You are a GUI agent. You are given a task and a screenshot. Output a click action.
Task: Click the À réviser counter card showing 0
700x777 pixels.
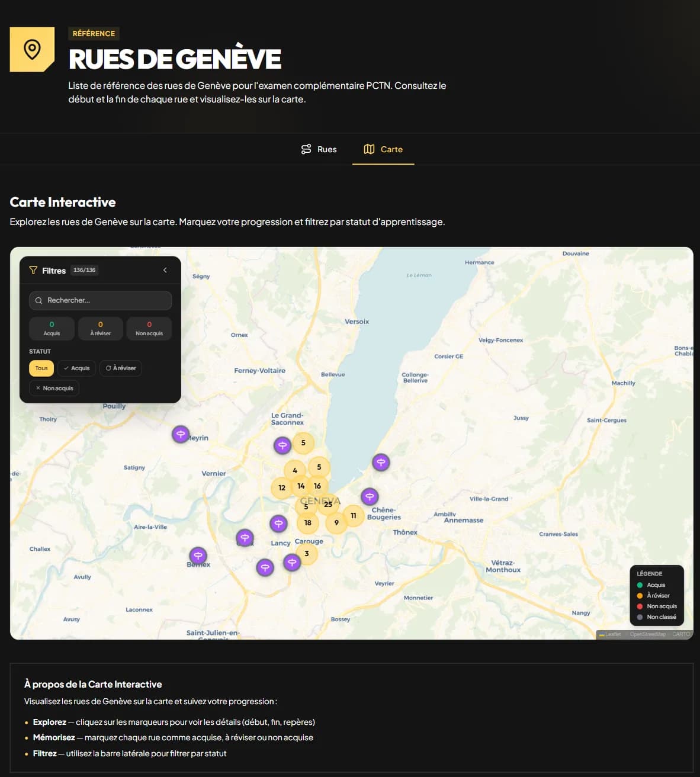pyautogui.click(x=101, y=329)
